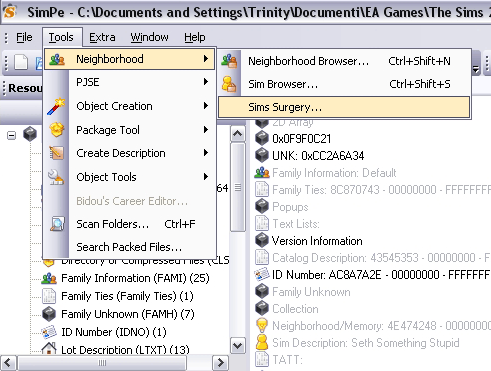Select Family Information (FAMI) (25) node
Viewport: 491px width, 371px height.
(x=135, y=278)
